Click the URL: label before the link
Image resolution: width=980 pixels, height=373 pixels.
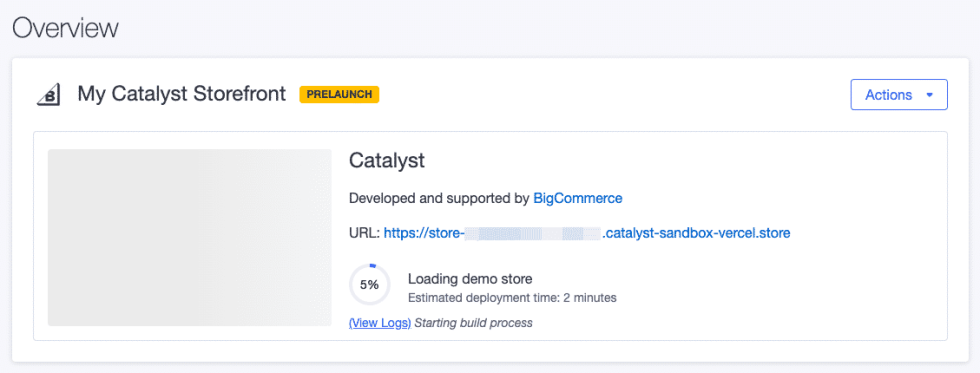pyautogui.click(x=364, y=233)
